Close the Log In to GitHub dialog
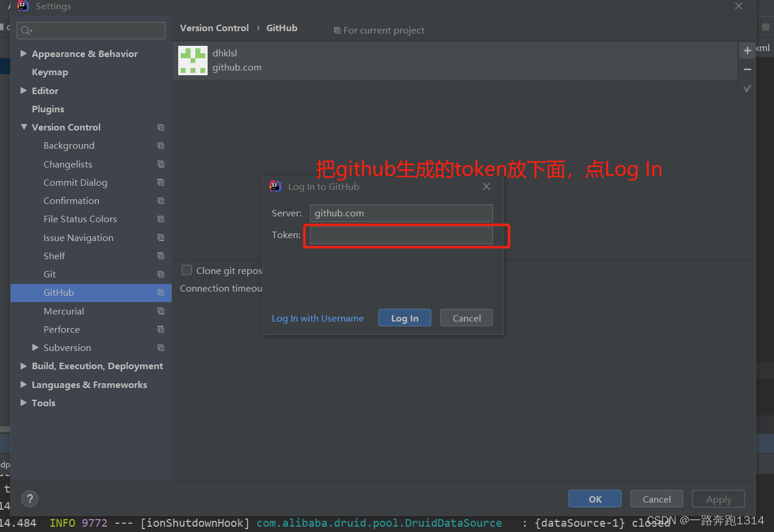This screenshot has width=774, height=532. (486, 186)
